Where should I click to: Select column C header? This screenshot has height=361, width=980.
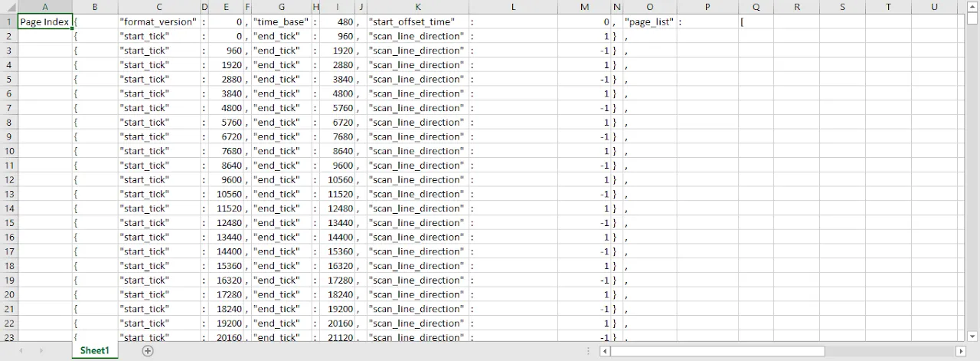(x=159, y=7)
